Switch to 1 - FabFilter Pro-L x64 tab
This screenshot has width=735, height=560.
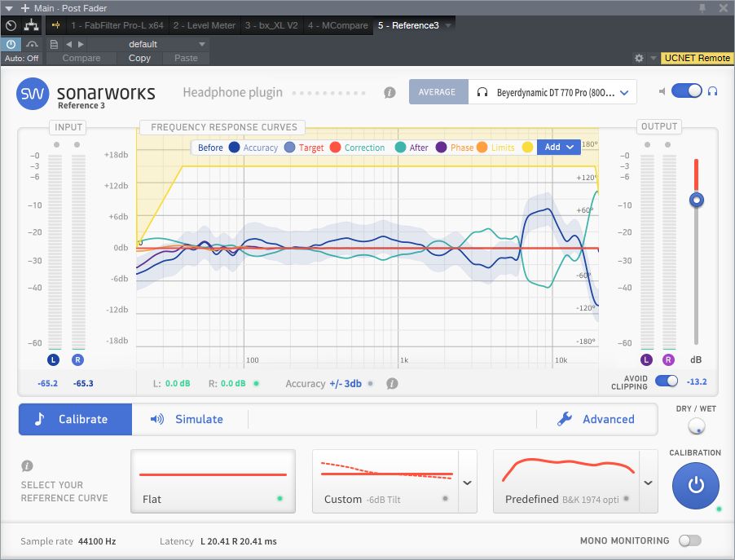pyautogui.click(x=117, y=25)
